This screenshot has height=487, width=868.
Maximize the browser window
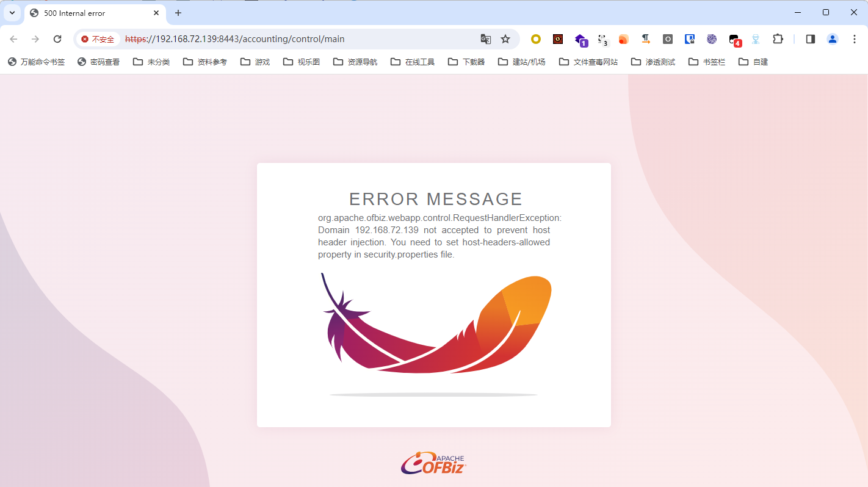[x=826, y=12]
